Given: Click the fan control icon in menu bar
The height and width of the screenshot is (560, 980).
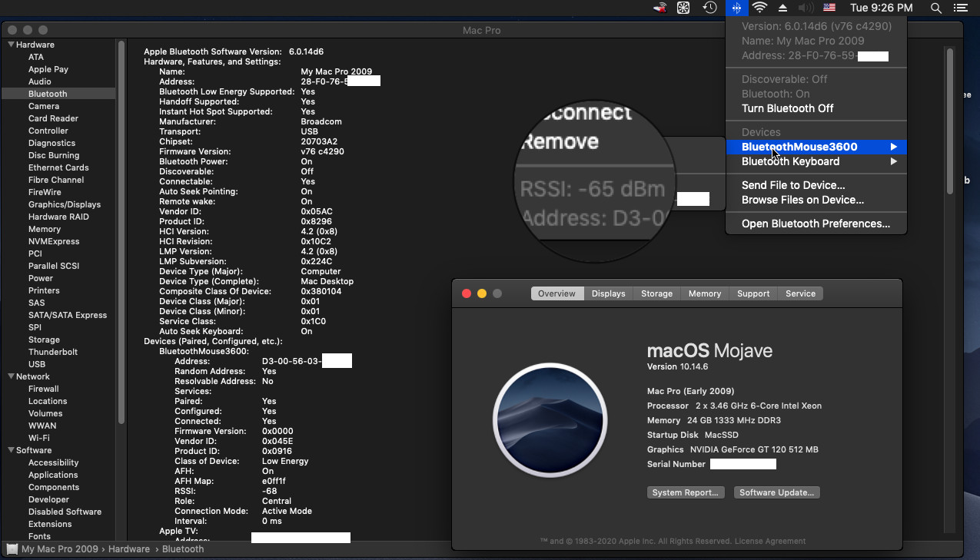Looking at the screenshot, I should (x=683, y=8).
